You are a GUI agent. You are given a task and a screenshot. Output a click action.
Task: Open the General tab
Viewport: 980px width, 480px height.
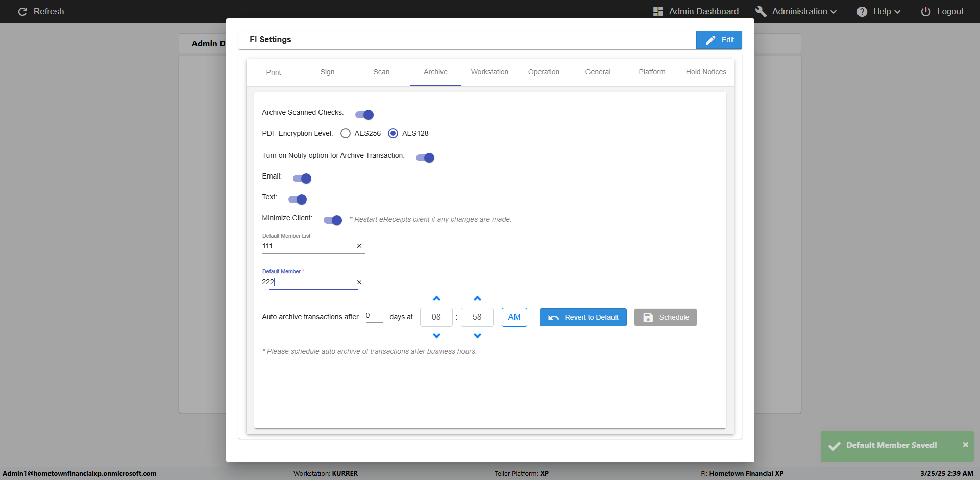pyautogui.click(x=598, y=72)
